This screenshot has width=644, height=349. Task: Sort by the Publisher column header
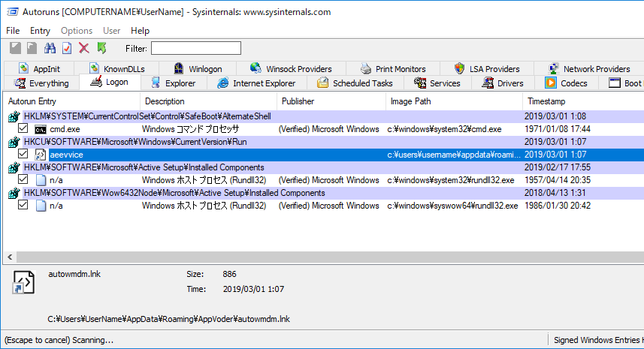331,101
